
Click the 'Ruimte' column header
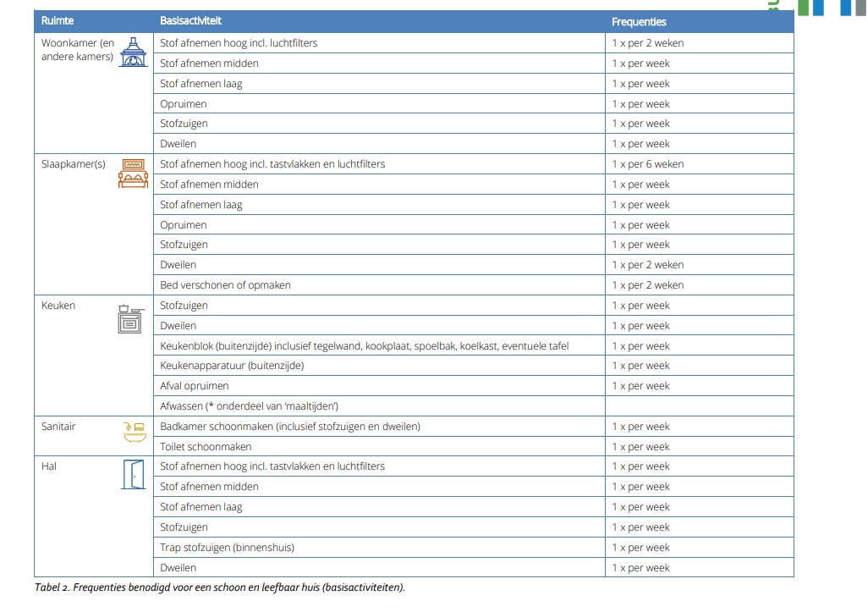tap(58, 21)
